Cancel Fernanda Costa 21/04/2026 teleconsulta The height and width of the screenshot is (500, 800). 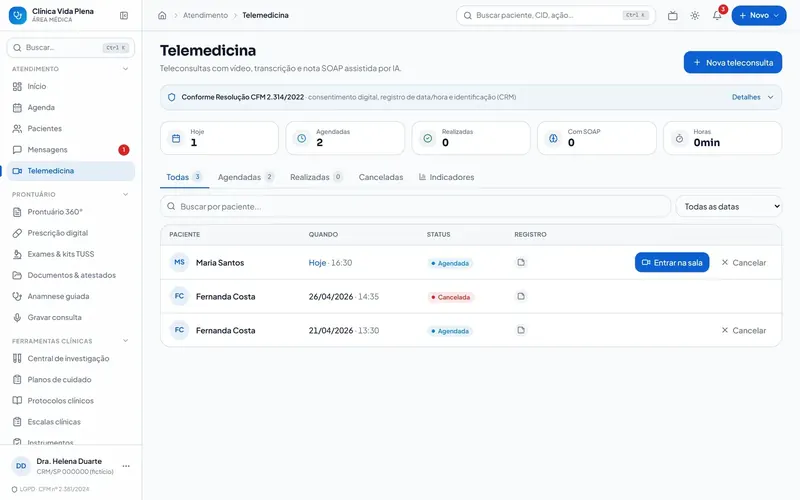click(x=744, y=330)
